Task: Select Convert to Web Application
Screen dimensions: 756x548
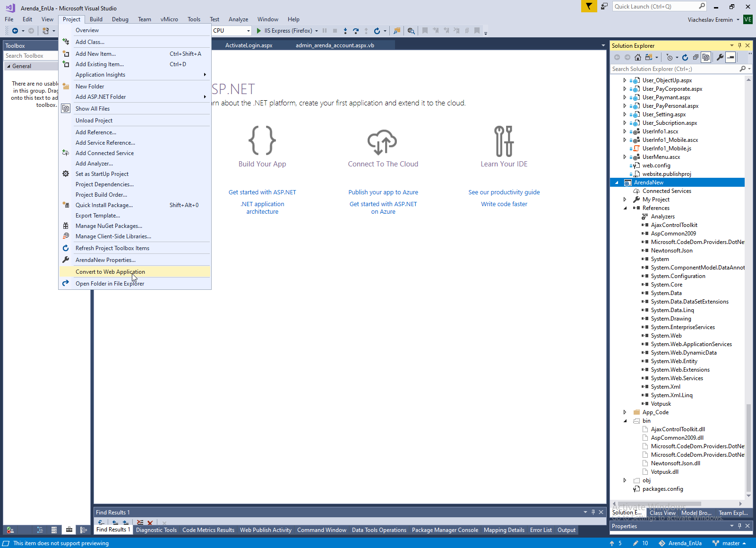Action: pyautogui.click(x=135, y=272)
